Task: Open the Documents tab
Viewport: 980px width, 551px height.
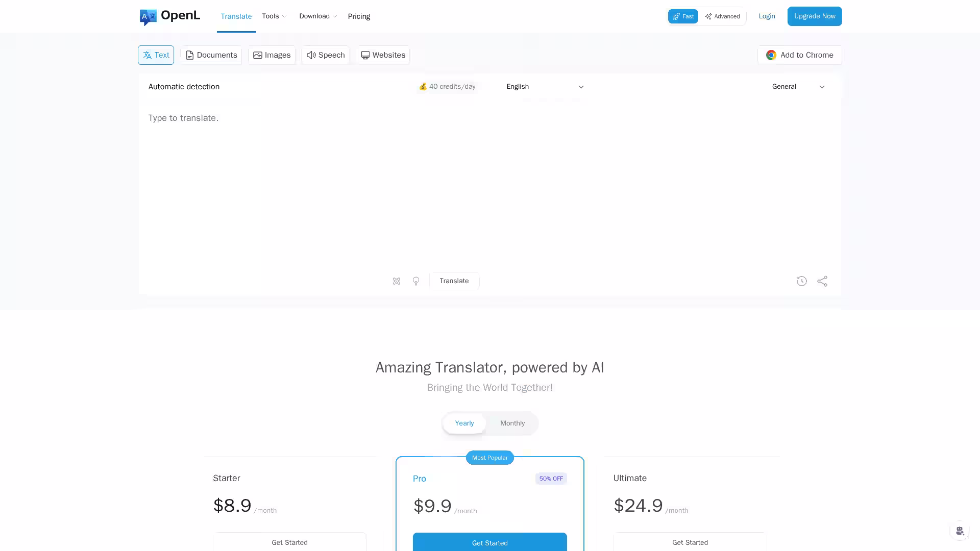Action: pos(211,55)
